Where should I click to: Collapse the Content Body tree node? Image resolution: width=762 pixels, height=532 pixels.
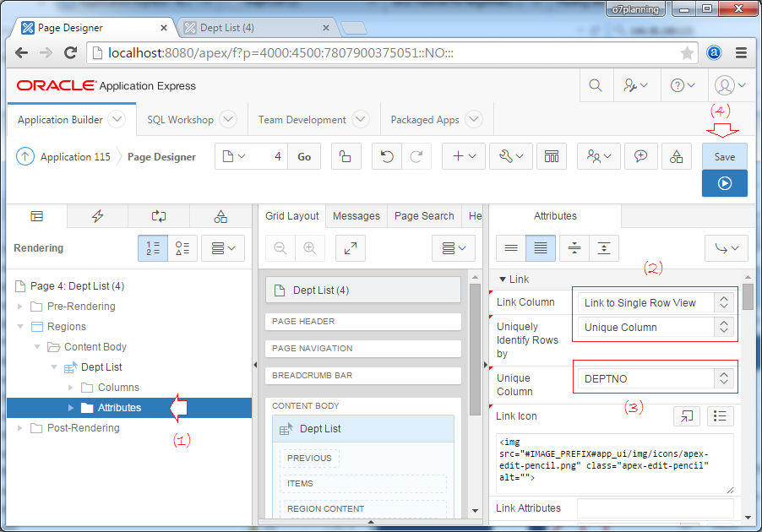pos(37,347)
